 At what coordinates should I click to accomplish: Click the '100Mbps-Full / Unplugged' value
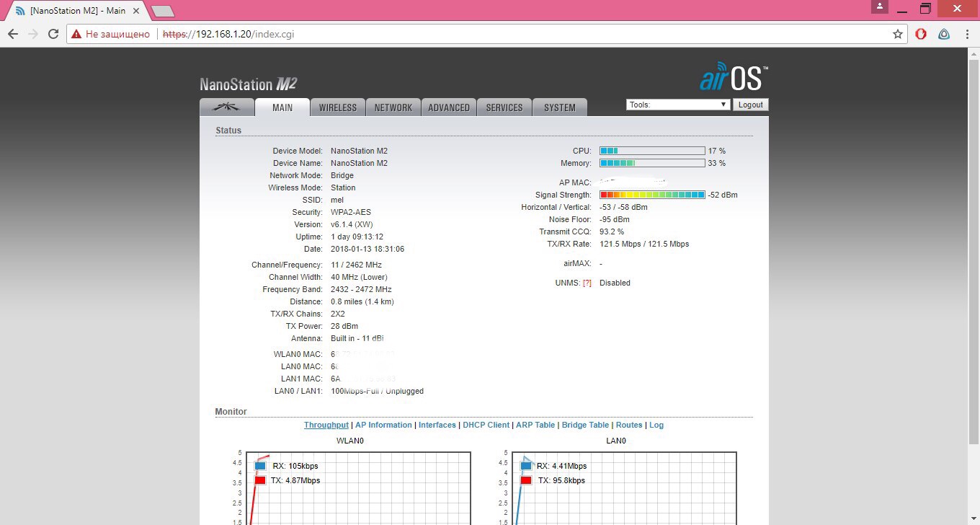[x=377, y=391]
